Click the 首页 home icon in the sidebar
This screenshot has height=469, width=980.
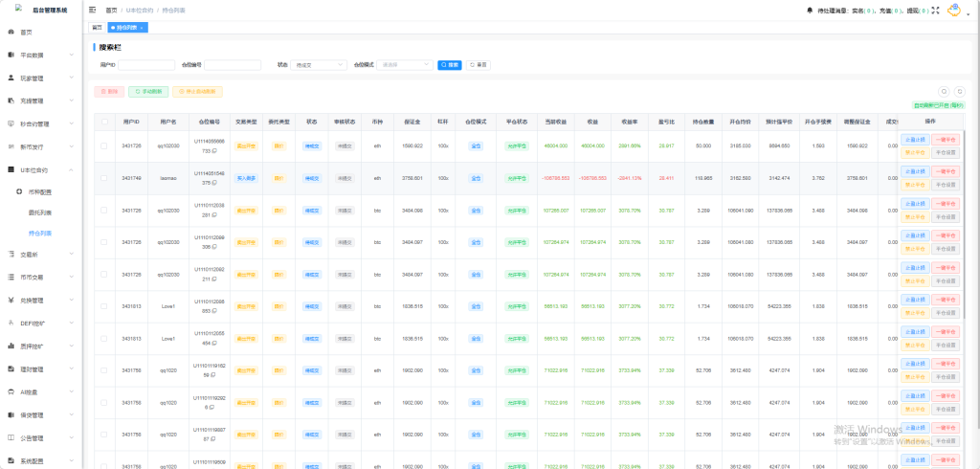(11, 32)
